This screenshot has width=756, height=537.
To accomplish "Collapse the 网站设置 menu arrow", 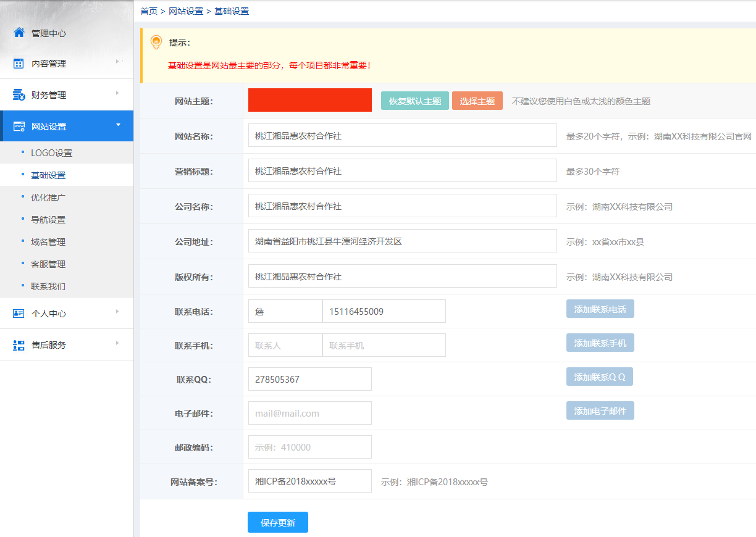I will point(118,125).
